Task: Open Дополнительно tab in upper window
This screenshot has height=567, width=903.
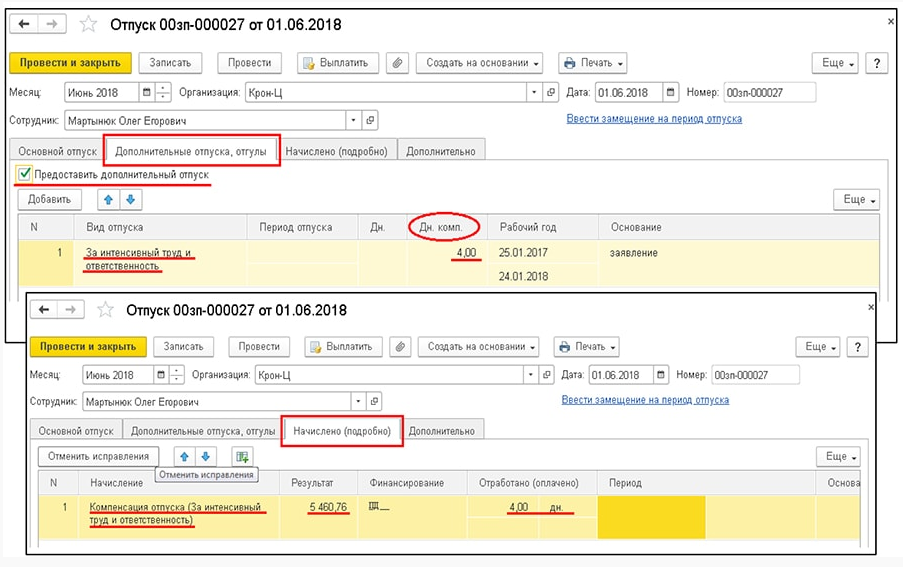Action: (441, 151)
